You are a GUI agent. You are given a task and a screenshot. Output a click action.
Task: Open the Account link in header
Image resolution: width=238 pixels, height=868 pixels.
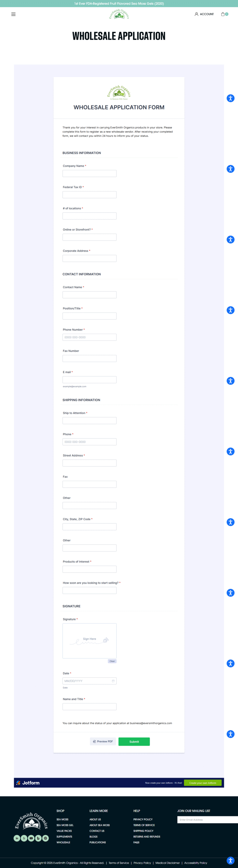[204, 14]
